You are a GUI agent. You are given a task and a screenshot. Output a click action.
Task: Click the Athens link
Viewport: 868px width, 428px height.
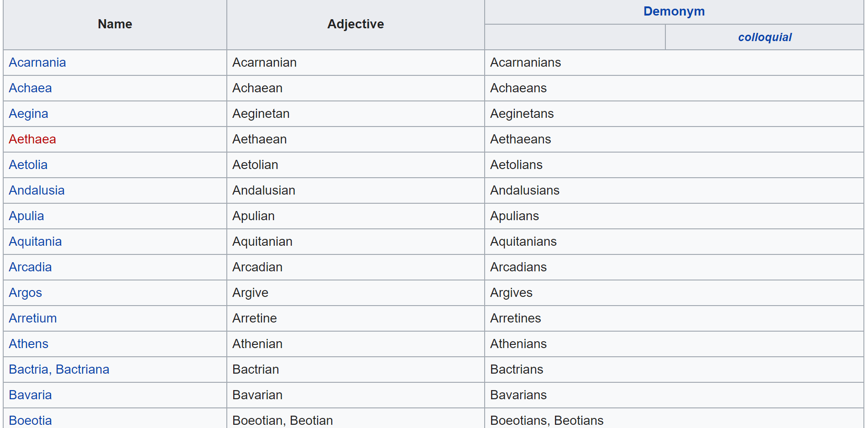(x=29, y=344)
